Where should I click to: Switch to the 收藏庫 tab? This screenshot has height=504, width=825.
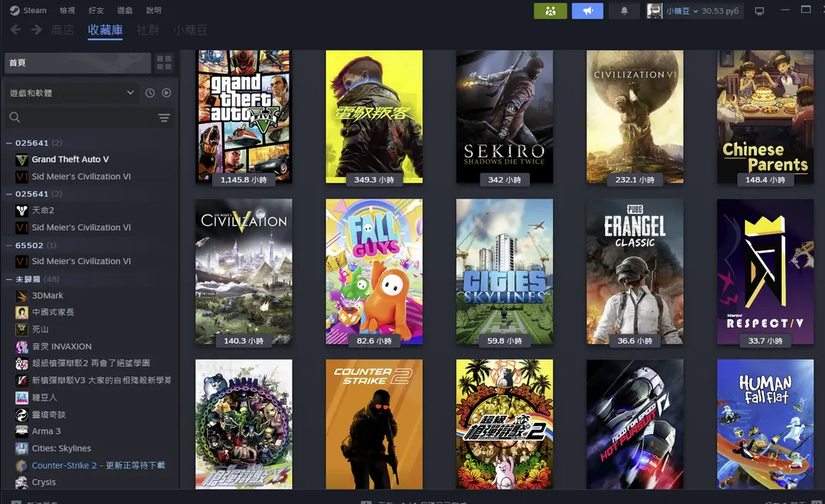click(x=105, y=30)
